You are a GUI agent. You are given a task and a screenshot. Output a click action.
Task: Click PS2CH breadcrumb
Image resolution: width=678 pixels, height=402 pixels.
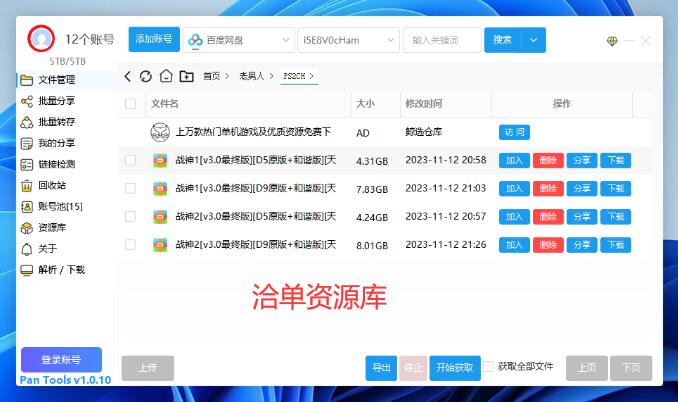pos(294,77)
